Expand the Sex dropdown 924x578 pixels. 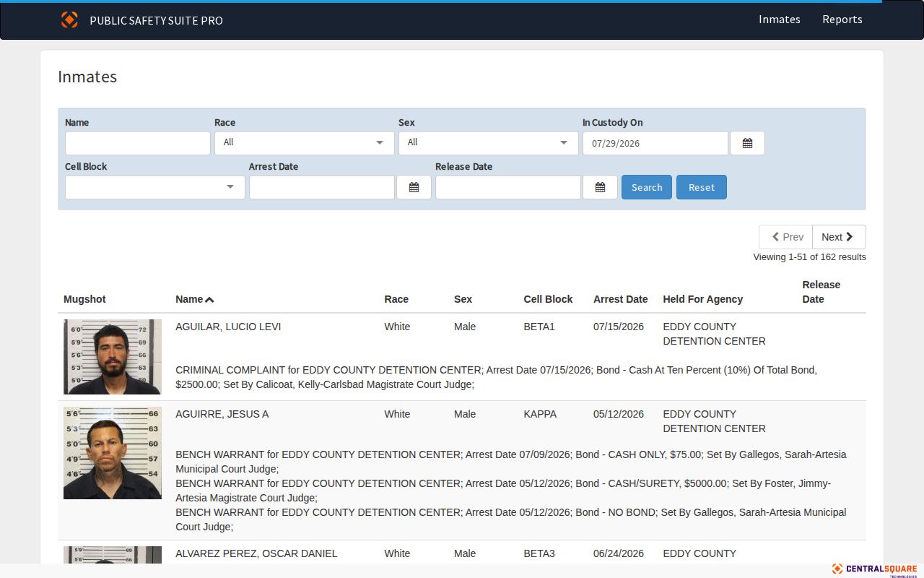tap(488, 143)
